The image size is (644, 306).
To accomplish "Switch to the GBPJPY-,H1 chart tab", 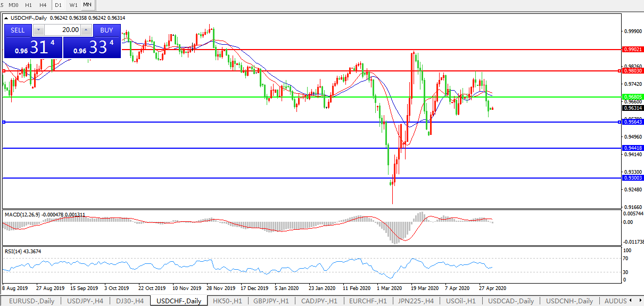I will 271,301.
